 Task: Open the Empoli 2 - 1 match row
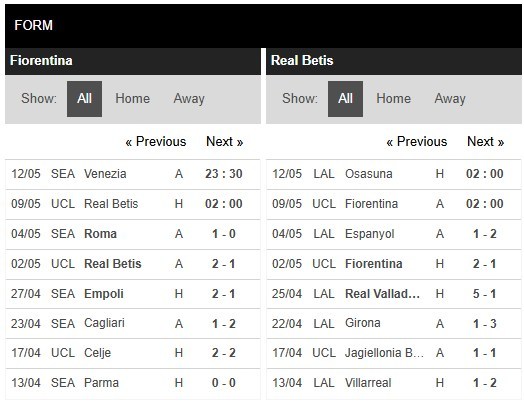[x=133, y=294]
